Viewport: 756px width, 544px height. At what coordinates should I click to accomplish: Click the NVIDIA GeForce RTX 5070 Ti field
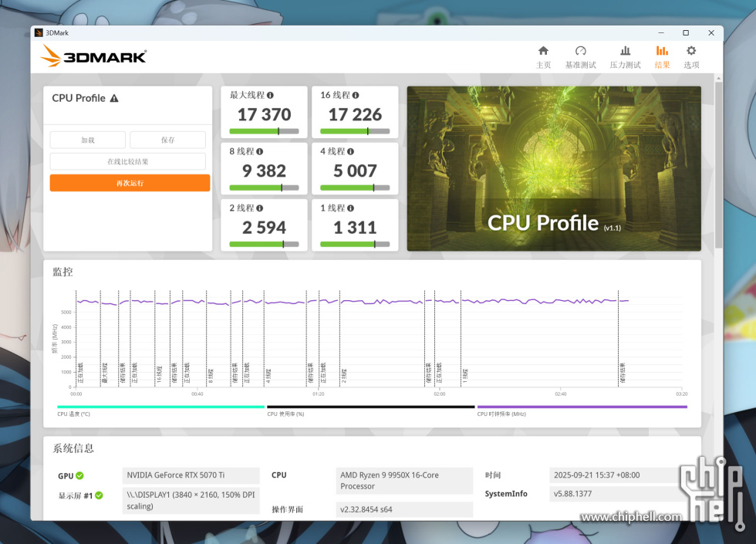(191, 475)
